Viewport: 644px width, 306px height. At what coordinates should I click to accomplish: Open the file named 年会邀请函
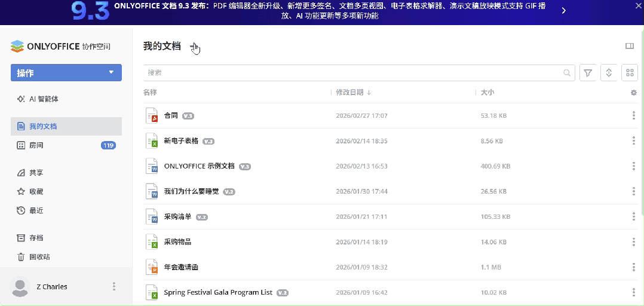pyautogui.click(x=181, y=267)
